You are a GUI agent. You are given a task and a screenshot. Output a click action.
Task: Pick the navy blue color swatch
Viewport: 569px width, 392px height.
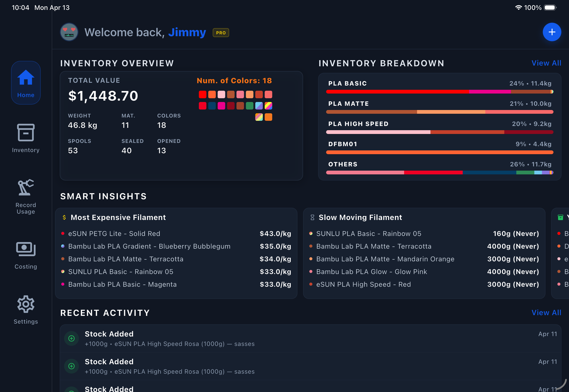[x=212, y=106]
